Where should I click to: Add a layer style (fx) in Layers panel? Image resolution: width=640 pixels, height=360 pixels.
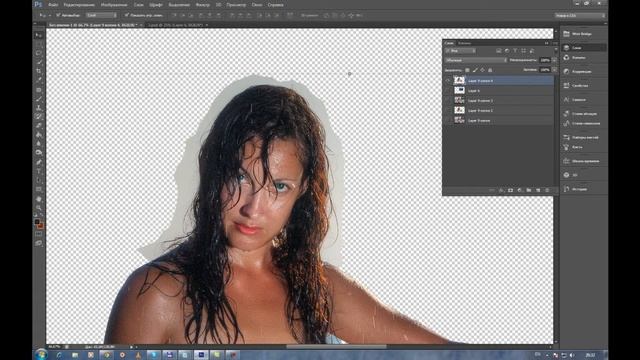point(501,190)
